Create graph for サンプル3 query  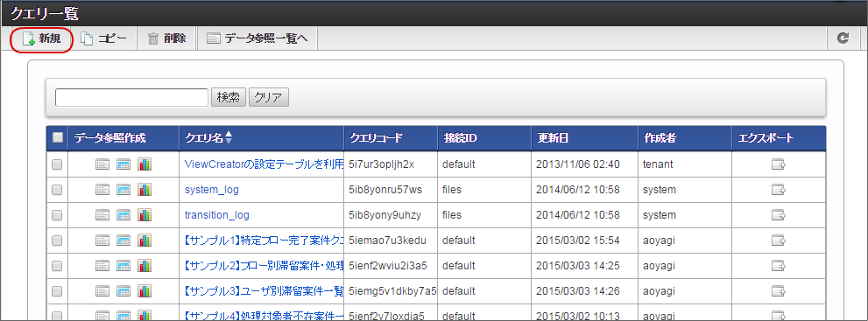(x=145, y=291)
